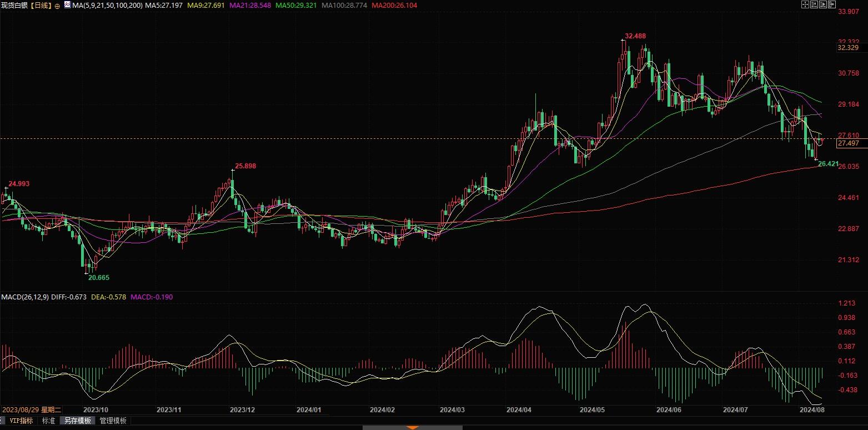Image resolution: width=868 pixels, height=430 pixels.
Task: Click the -0.163 MACD axis value
Action: [847, 376]
